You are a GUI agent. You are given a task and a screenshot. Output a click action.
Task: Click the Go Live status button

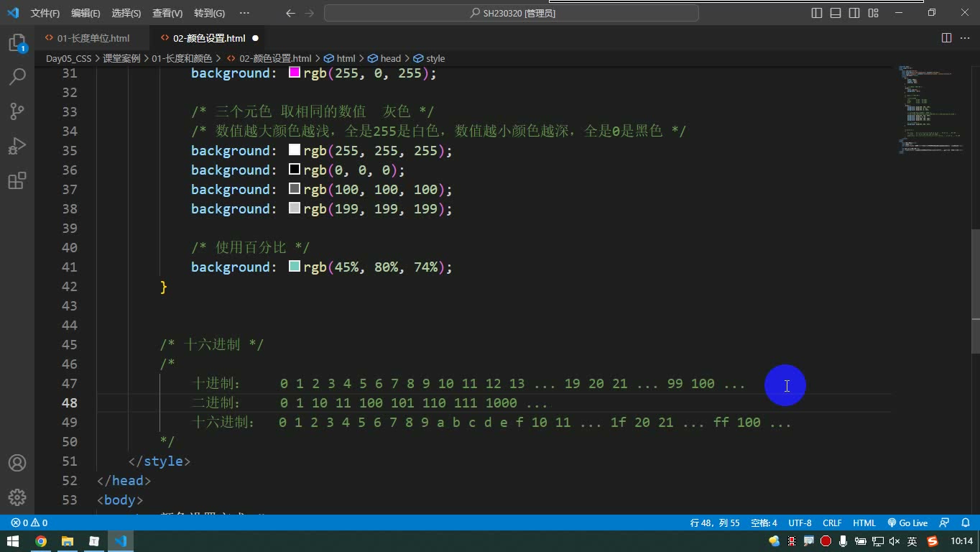pyautogui.click(x=907, y=523)
